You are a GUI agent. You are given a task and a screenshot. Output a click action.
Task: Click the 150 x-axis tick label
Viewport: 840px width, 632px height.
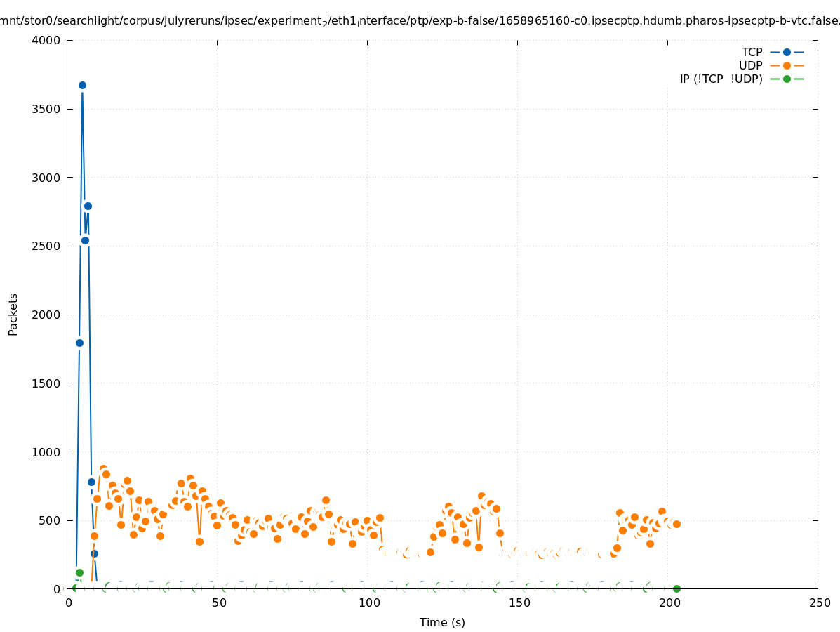[519, 603]
